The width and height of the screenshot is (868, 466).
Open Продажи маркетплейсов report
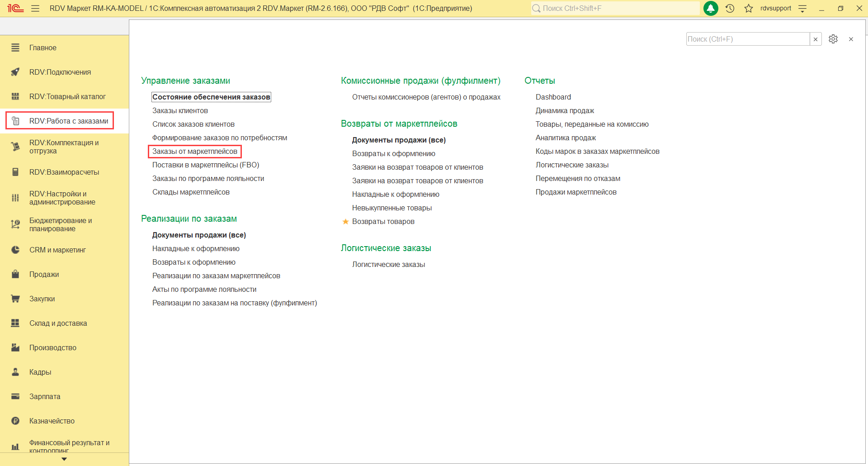pos(576,192)
